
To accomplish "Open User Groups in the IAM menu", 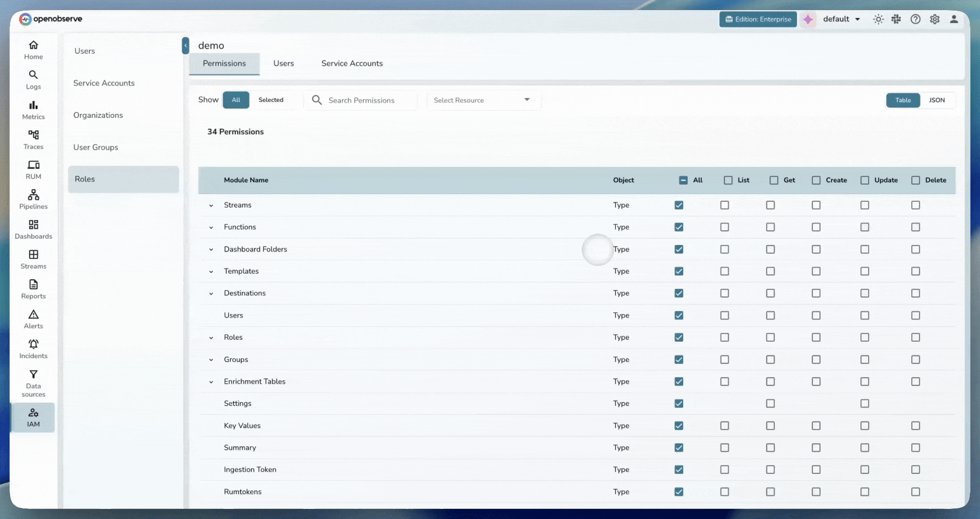I will point(96,148).
